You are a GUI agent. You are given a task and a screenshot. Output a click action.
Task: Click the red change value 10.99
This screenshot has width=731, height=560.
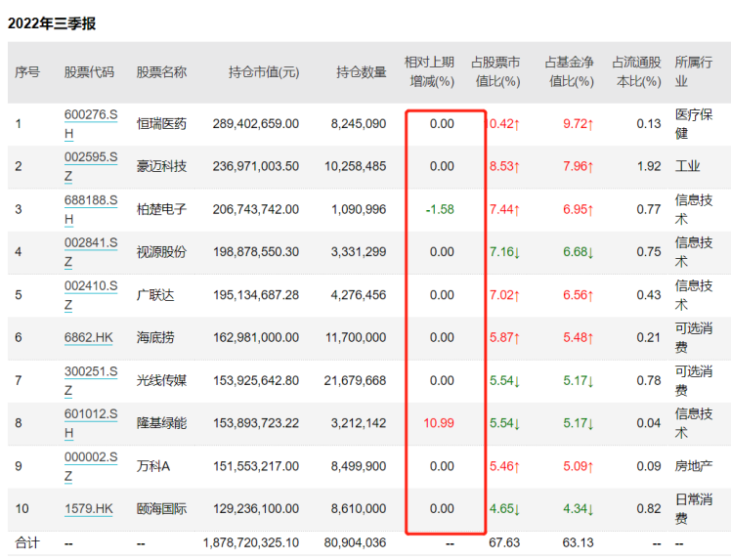(439, 423)
